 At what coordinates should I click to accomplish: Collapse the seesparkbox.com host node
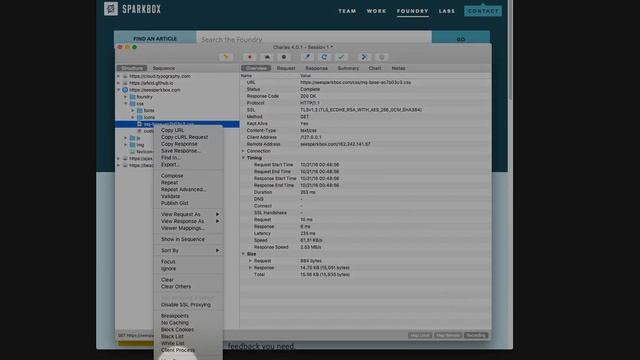pos(119,90)
